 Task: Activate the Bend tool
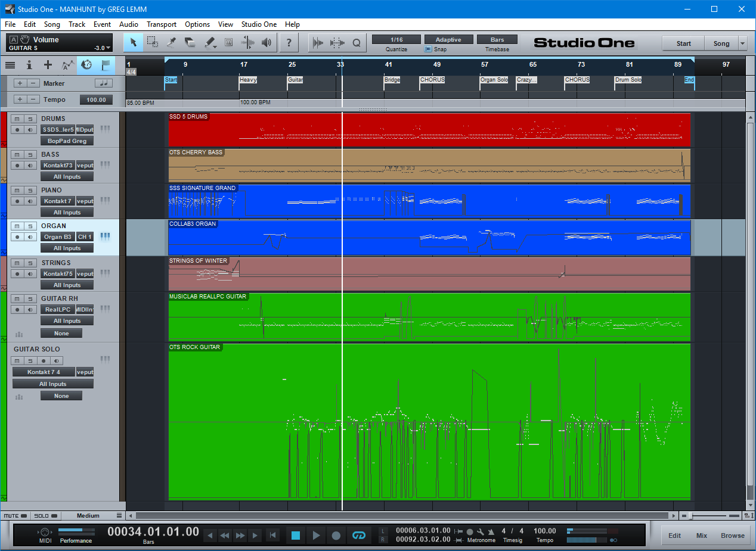pyautogui.click(x=247, y=42)
